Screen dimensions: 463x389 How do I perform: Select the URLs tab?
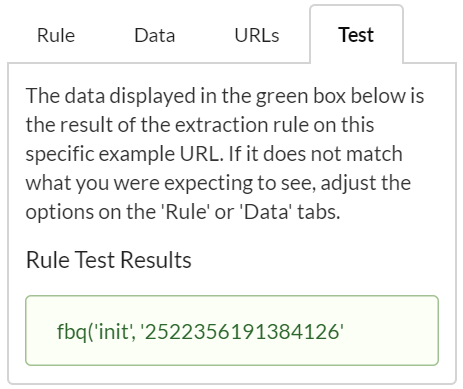click(x=257, y=35)
